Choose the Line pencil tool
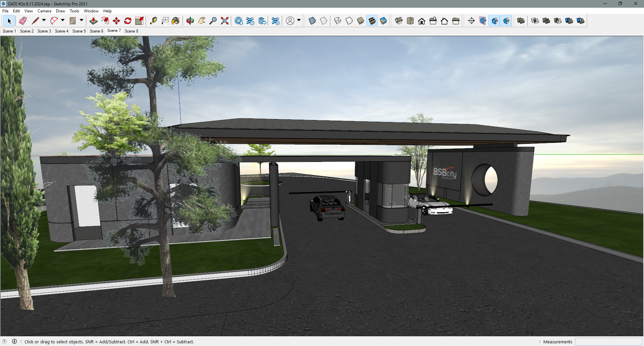The image size is (644, 346). [x=35, y=21]
